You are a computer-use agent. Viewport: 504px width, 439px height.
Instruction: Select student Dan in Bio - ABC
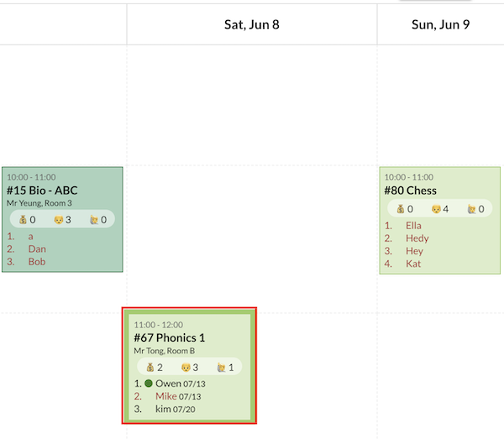pyautogui.click(x=37, y=248)
